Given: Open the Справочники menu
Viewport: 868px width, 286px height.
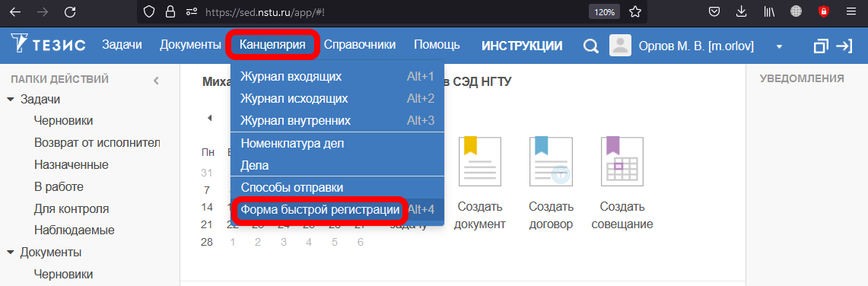Looking at the screenshot, I should [x=359, y=46].
